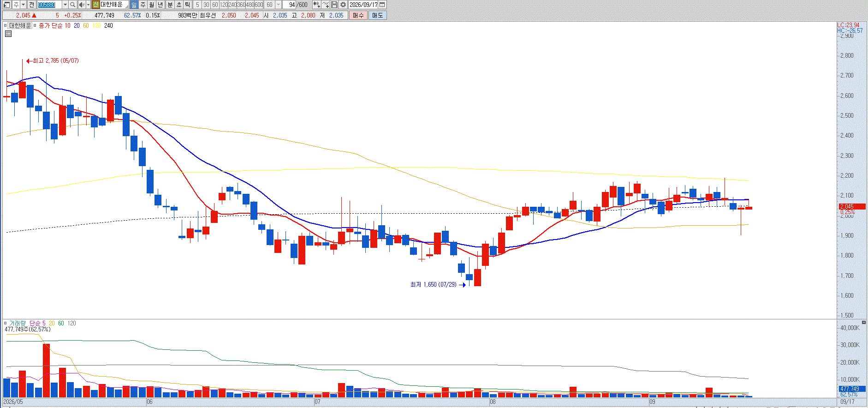868x408 pixels.
Task: Switch to the 분 minute period
Action: coord(170,5)
